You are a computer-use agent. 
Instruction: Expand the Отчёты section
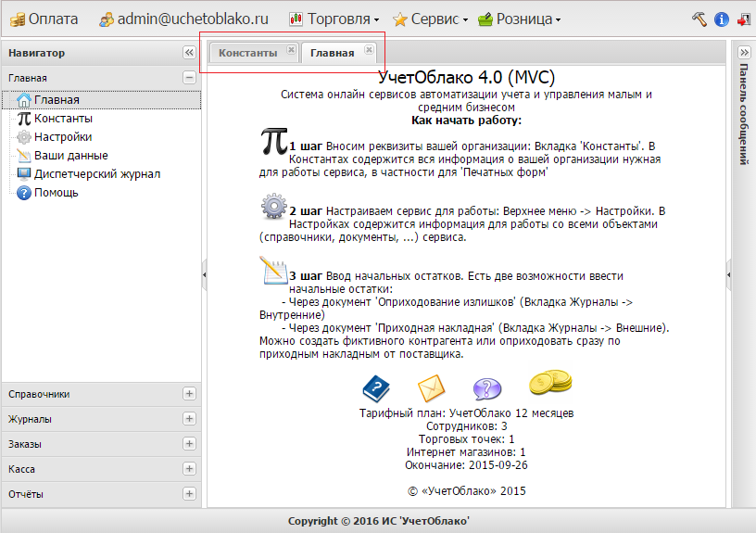[190, 494]
